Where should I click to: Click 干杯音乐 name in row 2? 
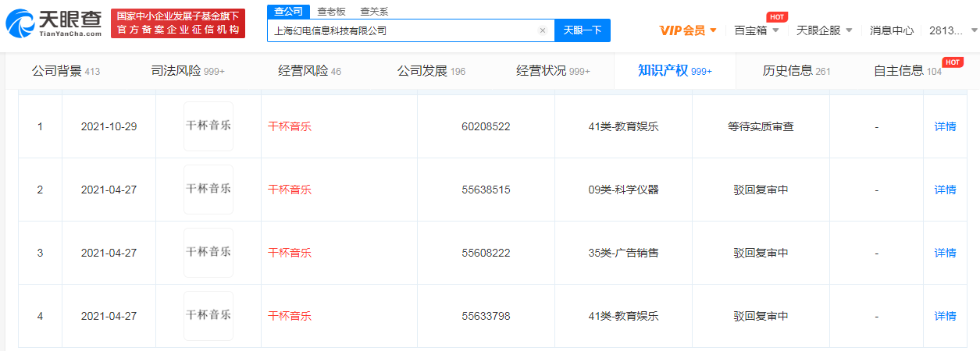click(x=290, y=190)
